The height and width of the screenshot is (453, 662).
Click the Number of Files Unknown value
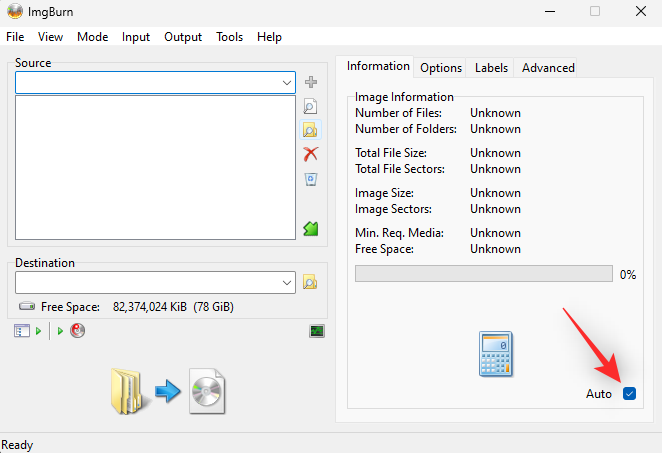(x=495, y=113)
